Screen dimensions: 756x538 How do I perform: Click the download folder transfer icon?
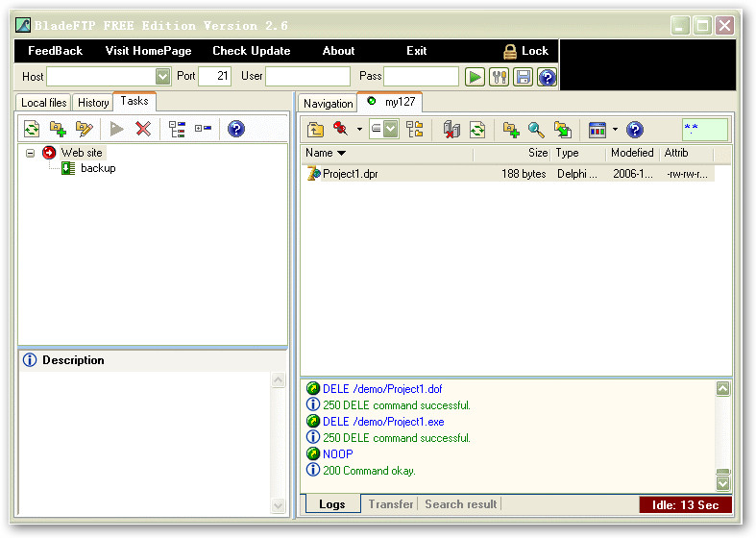[562, 130]
